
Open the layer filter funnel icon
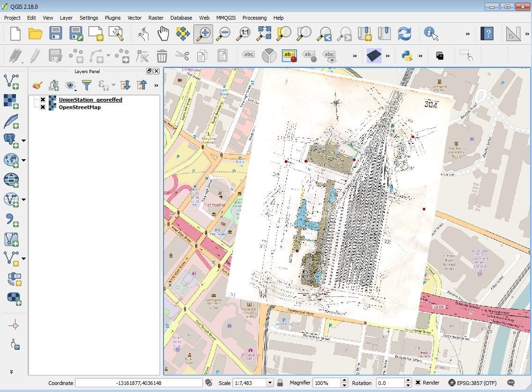pyautogui.click(x=87, y=85)
